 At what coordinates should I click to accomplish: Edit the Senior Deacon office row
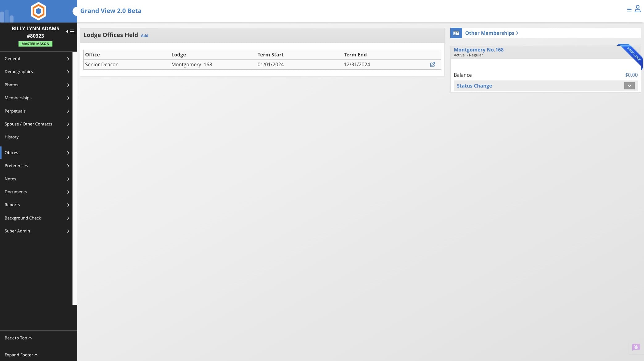432,64
